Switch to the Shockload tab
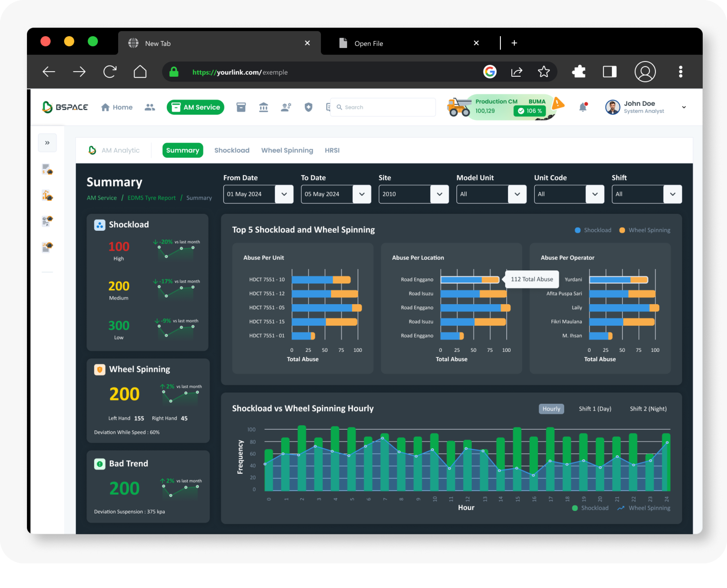Viewport: 727px width, 588px height. [x=232, y=150]
